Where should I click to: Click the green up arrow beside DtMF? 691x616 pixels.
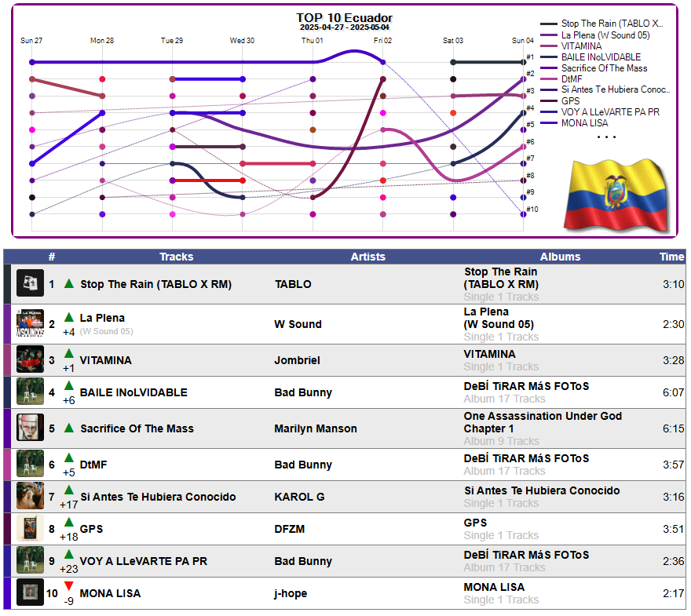click(x=69, y=458)
